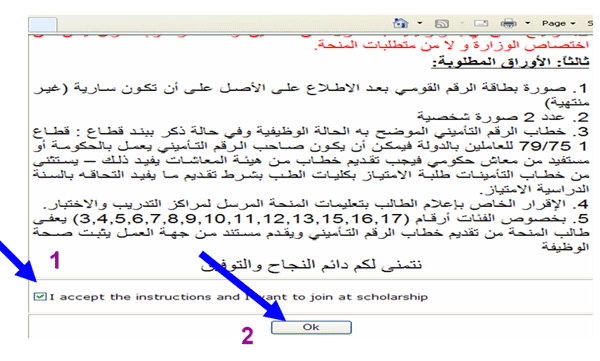Open the partially visible menu after Page
This screenshot has width=600, height=361.
pos(590,23)
